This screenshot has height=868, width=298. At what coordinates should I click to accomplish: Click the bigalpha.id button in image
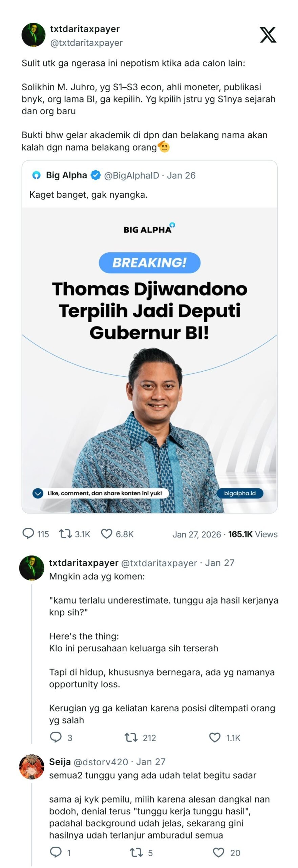click(240, 493)
